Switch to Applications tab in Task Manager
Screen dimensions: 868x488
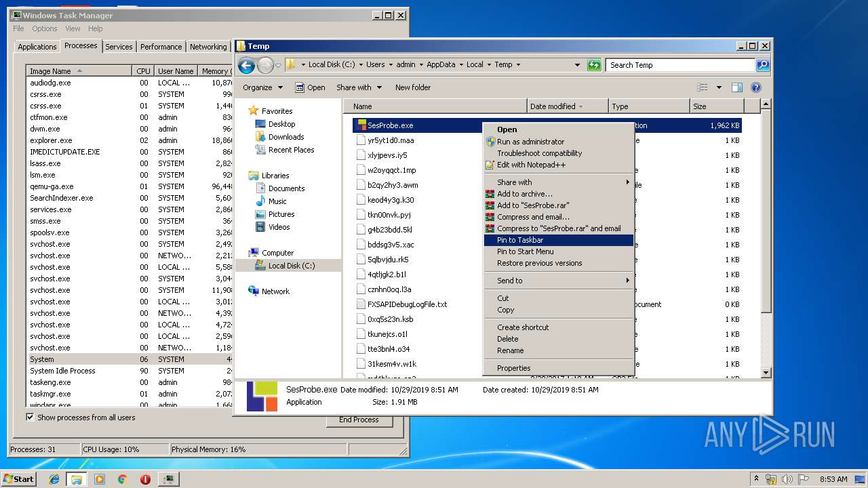tap(37, 47)
